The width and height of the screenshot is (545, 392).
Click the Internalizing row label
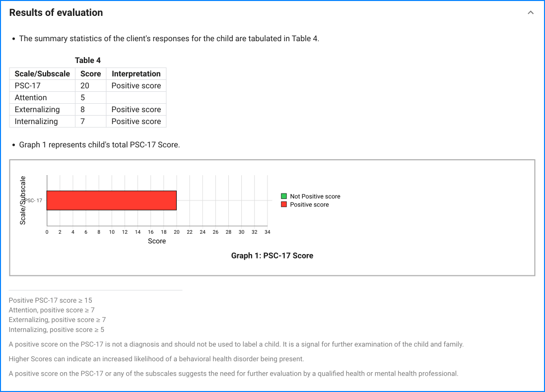click(x=36, y=122)
